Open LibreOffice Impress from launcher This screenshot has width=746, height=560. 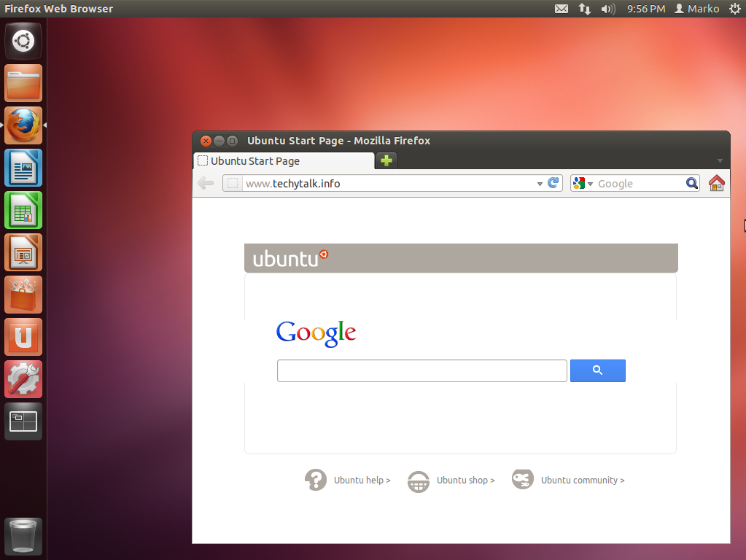23,252
